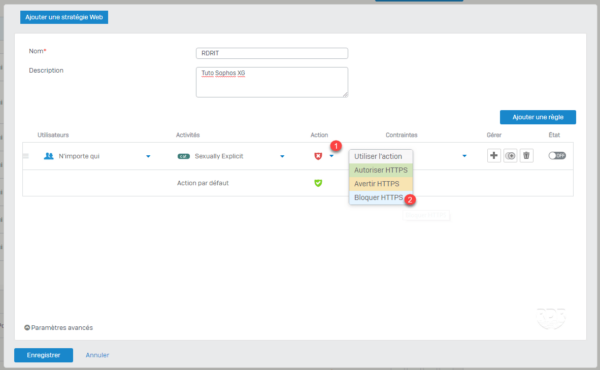Click the users group icon beside N'importe qui
The height and width of the screenshot is (370, 600).
[x=49, y=156]
